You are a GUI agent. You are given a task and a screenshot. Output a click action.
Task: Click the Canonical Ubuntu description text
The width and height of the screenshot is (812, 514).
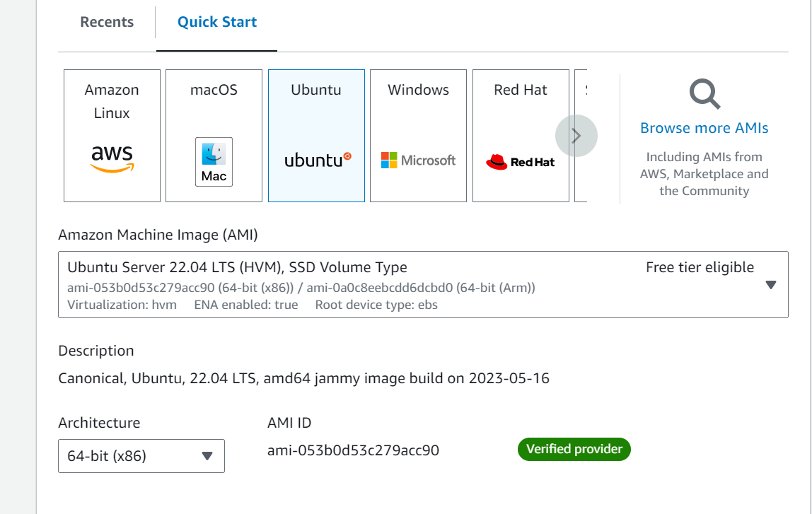tap(303, 378)
